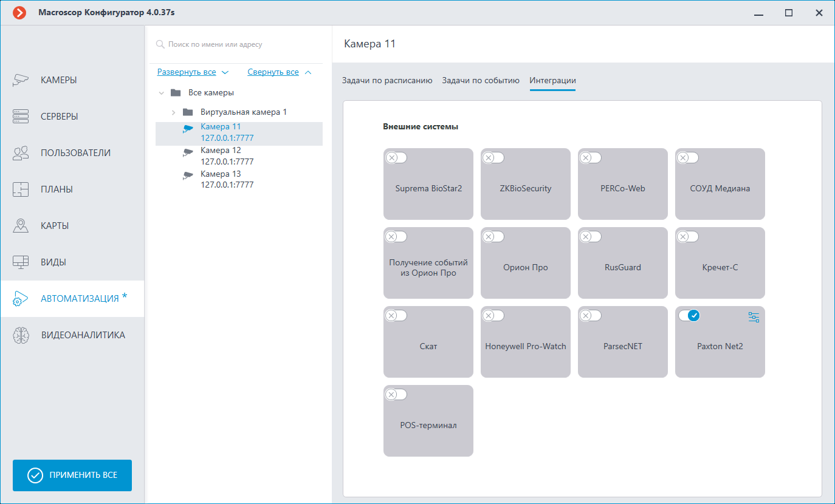Screen dimensions: 835x504
Task: Enable the RusGuard toggle
Action: (x=591, y=237)
